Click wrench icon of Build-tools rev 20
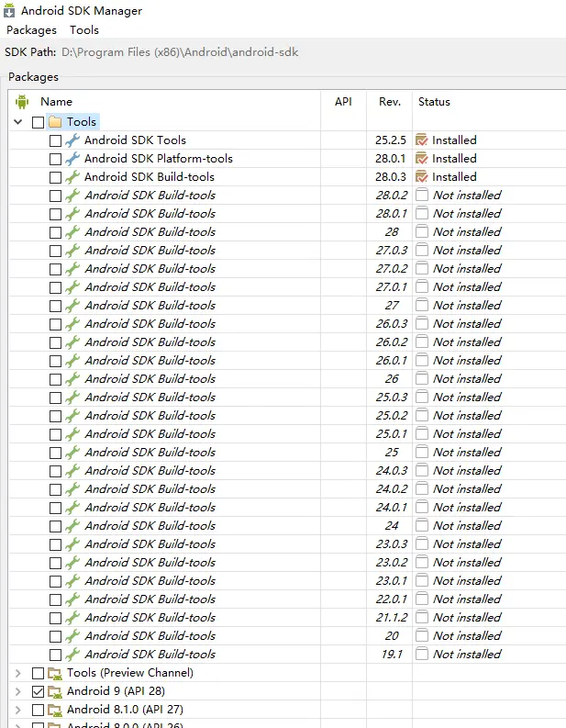566x728 pixels. coord(72,635)
